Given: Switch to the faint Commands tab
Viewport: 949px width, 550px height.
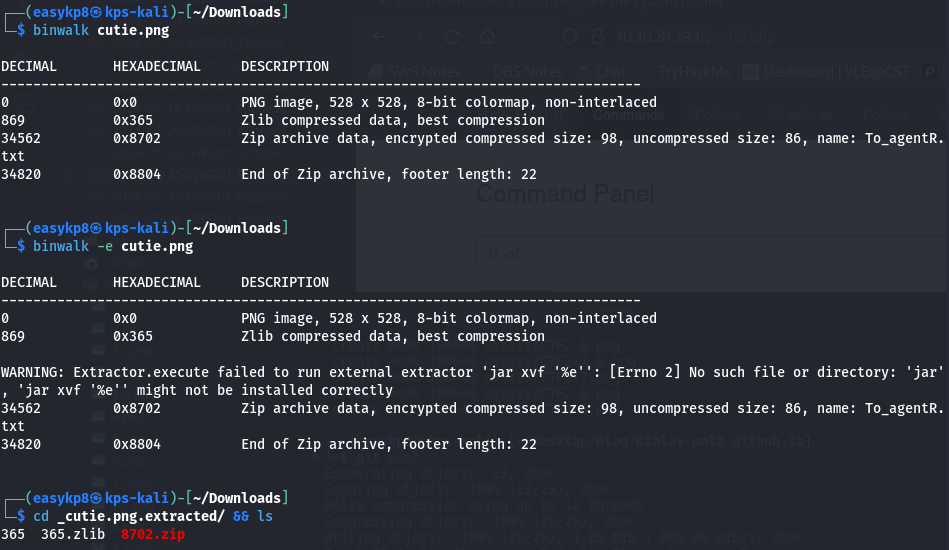Looking at the screenshot, I should pos(628,115).
